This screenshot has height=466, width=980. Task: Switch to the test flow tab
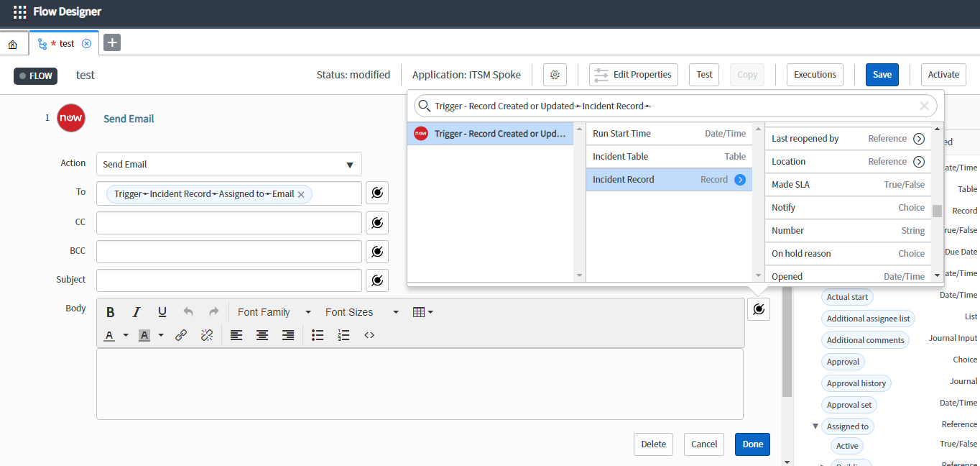click(x=65, y=43)
